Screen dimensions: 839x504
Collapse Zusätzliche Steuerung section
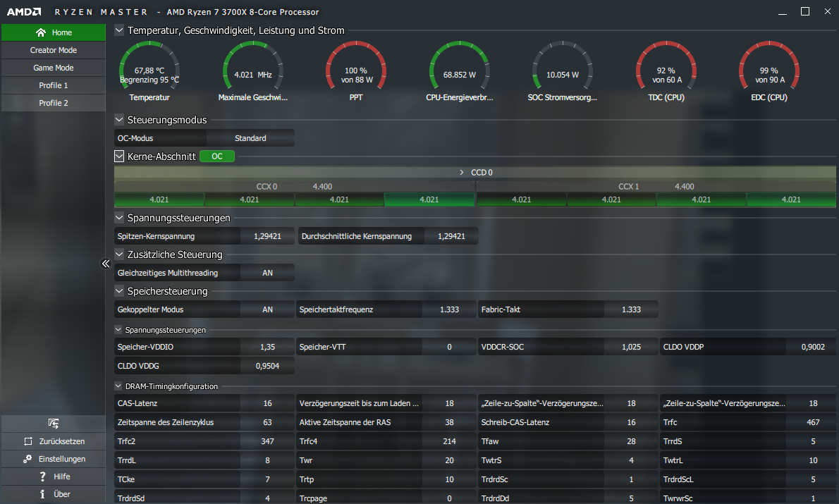click(x=119, y=254)
